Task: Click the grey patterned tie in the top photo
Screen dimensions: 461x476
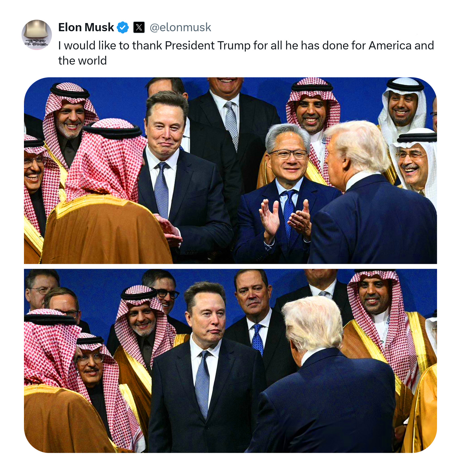Action: [232, 124]
